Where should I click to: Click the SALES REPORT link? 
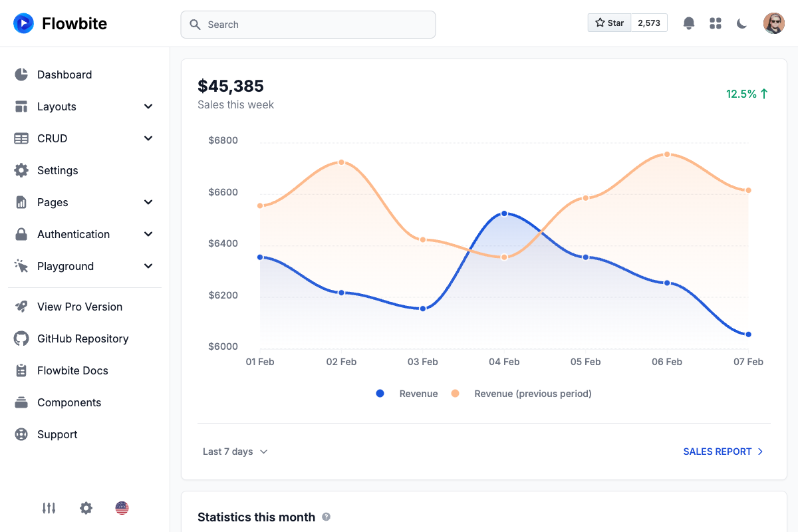click(718, 452)
